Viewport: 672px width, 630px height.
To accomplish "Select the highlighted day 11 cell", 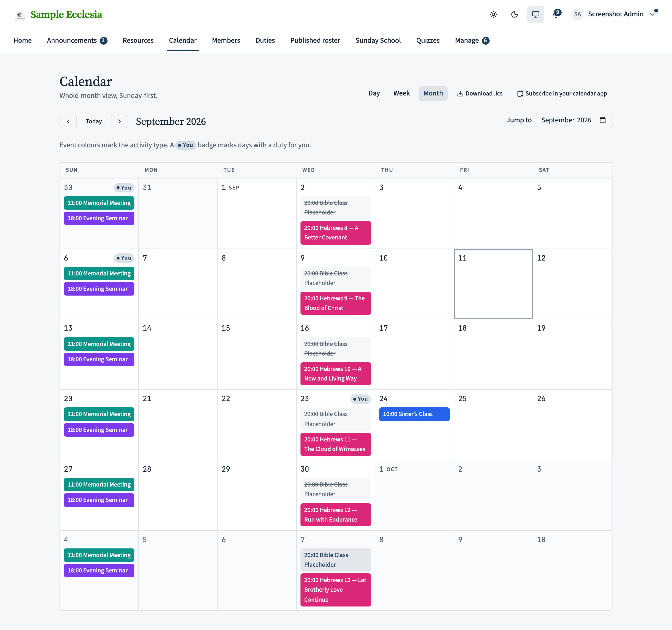I will (x=493, y=284).
